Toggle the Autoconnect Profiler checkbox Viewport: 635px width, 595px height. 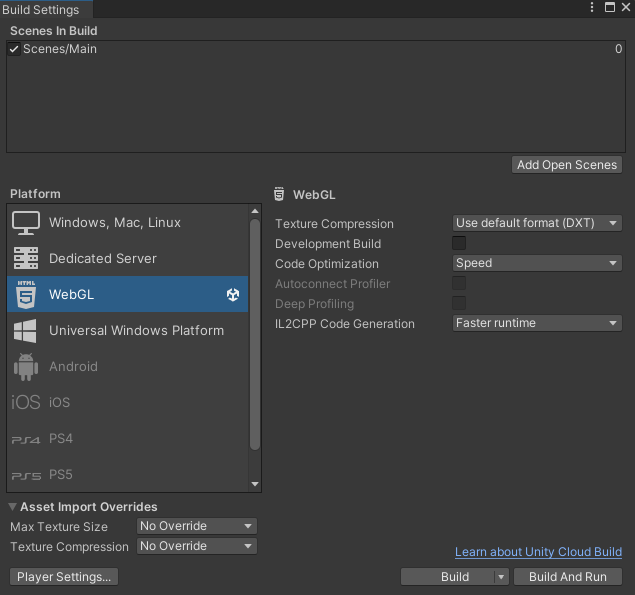459,283
